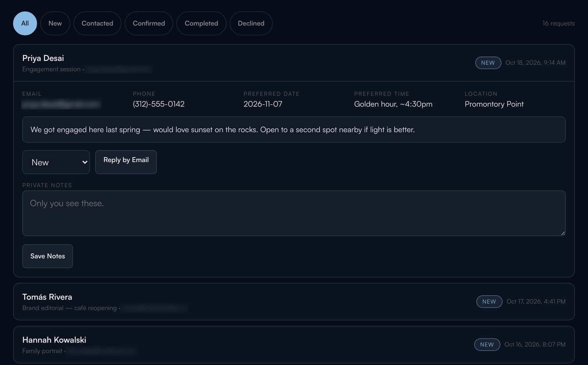
Task: View Declined requests
Action: click(x=251, y=24)
